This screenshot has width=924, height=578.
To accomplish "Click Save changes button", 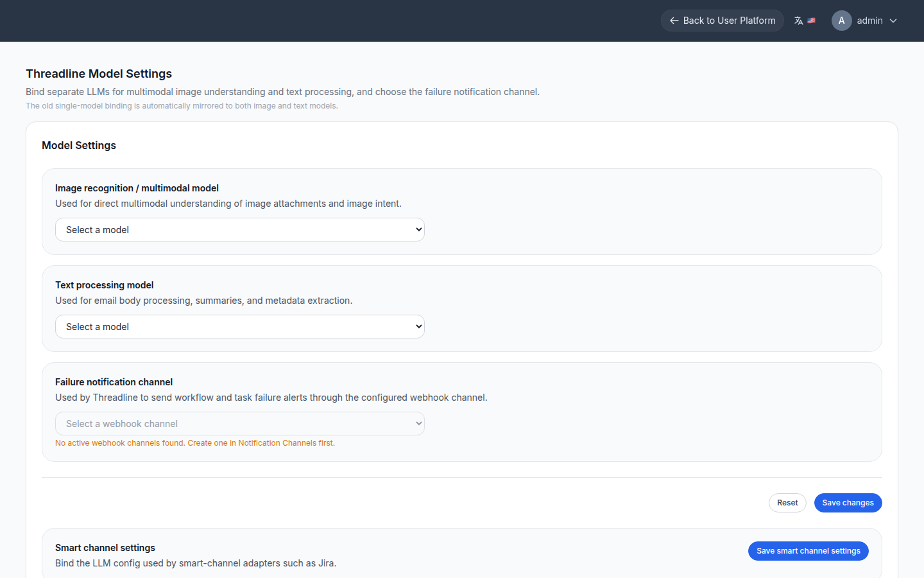I will point(848,503).
